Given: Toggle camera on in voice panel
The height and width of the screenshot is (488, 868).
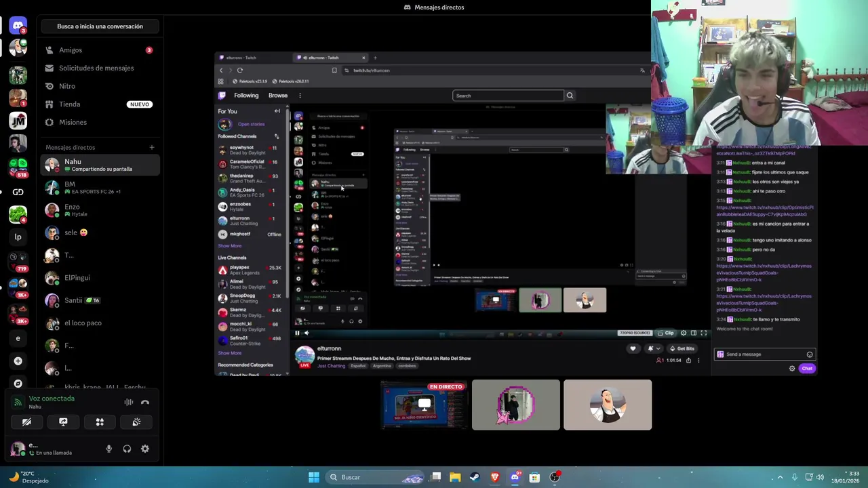Looking at the screenshot, I should click(x=26, y=422).
